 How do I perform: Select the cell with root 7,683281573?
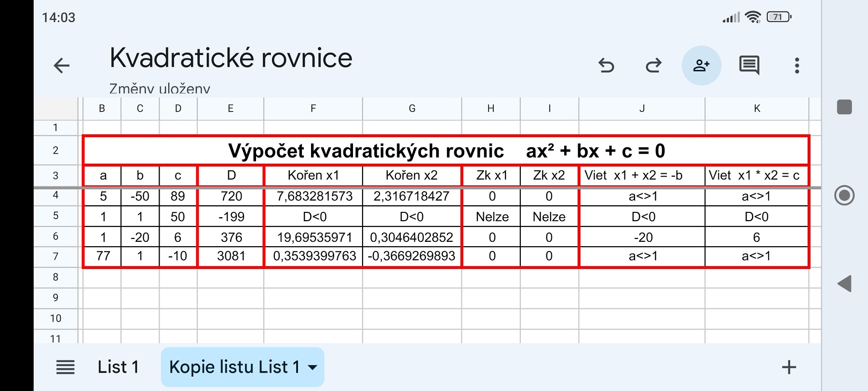(314, 196)
